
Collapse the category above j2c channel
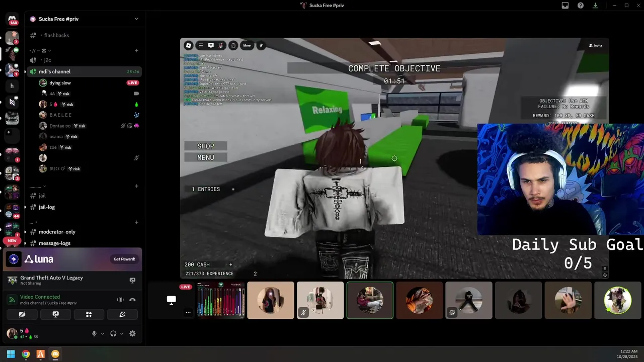pos(41,51)
